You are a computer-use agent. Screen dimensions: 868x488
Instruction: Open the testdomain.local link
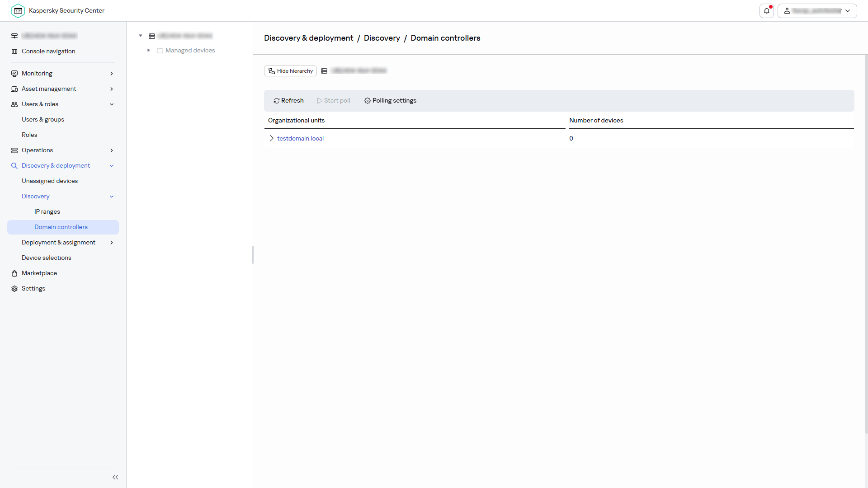coord(301,138)
